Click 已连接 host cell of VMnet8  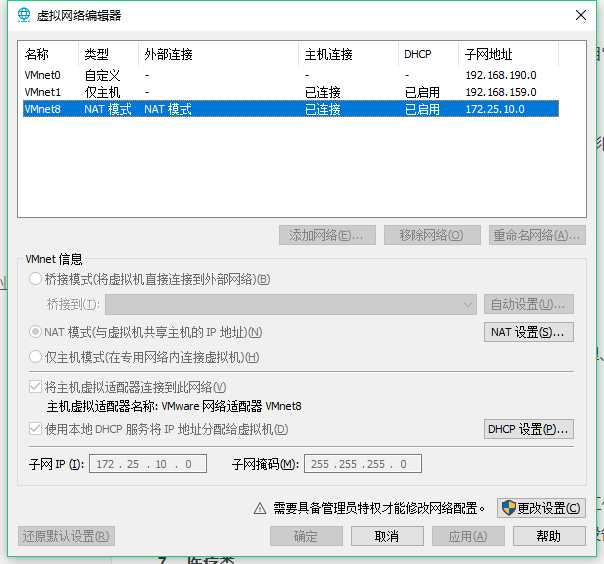click(x=323, y=109)
